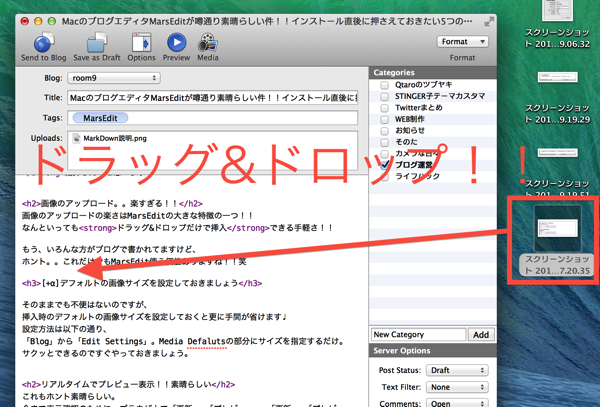Click the Send to Blog globe icon
Image resolution: width=600 pixels, height=407 pixels.
(44, 42)
